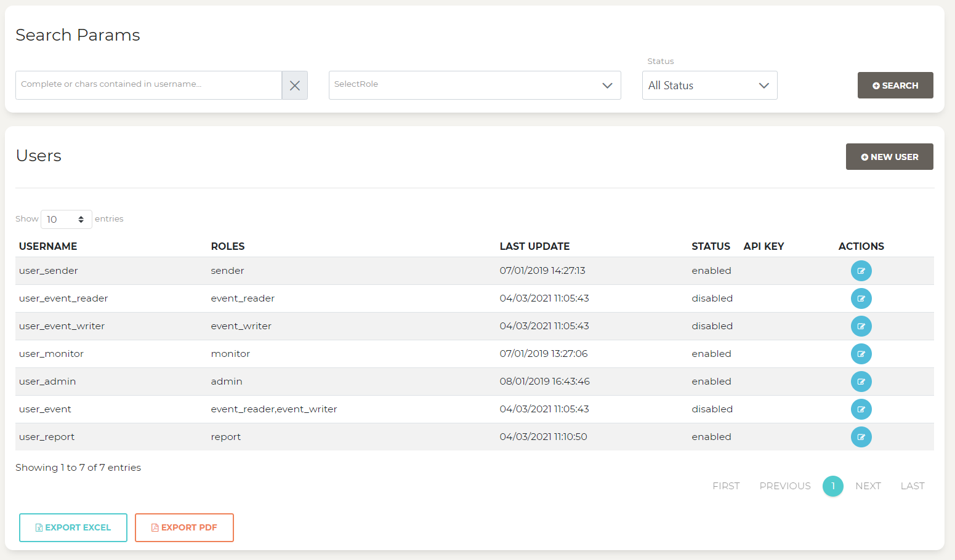Select the user_event_reader username cell
This screenshot has height=560, width=955.
pos(63,298)
